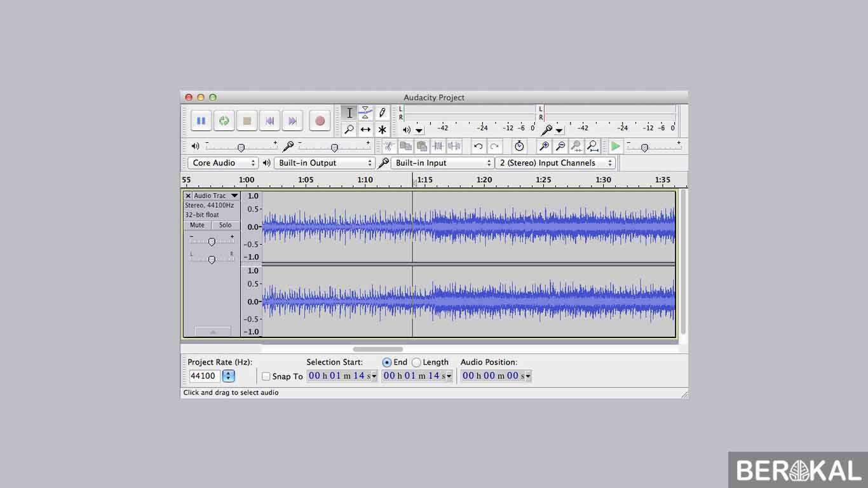Screen dimensions: 868x488
Task: Click the green loop play button
Action: click(x=224, y=121)
